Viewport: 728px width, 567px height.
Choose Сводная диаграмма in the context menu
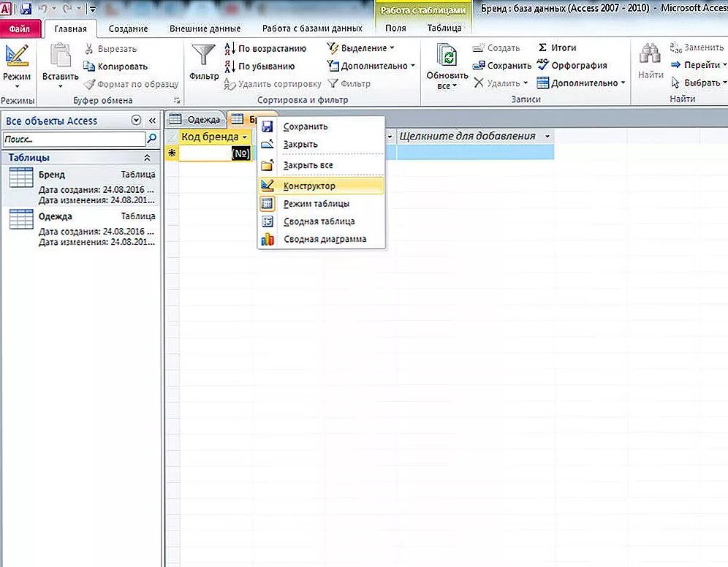[x=322, y=239]
